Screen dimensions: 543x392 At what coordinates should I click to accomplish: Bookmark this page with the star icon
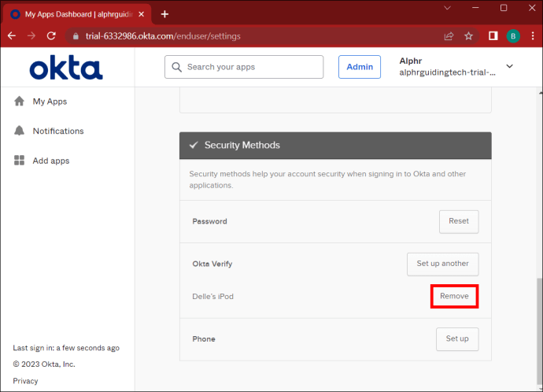coord(469,35)
